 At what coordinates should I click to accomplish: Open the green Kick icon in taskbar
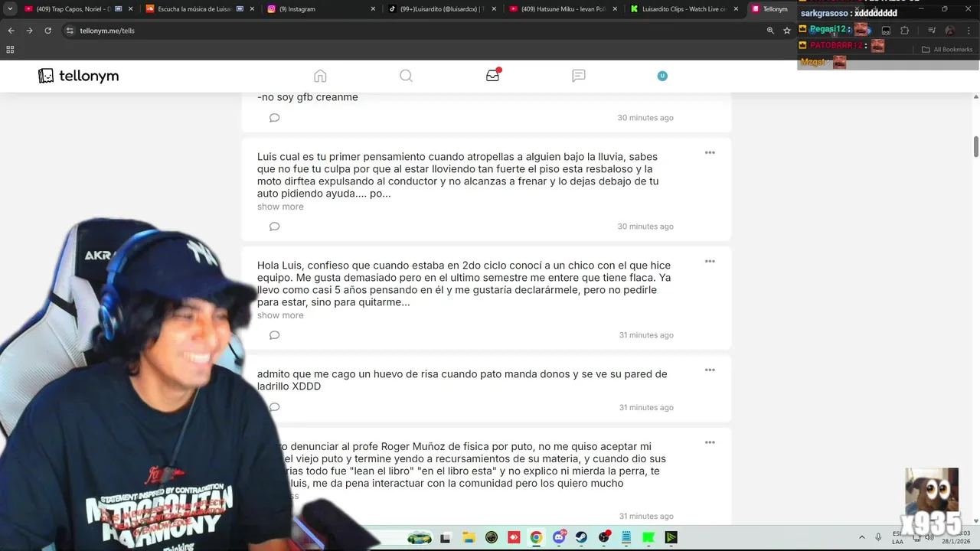[x=648, y=537]
